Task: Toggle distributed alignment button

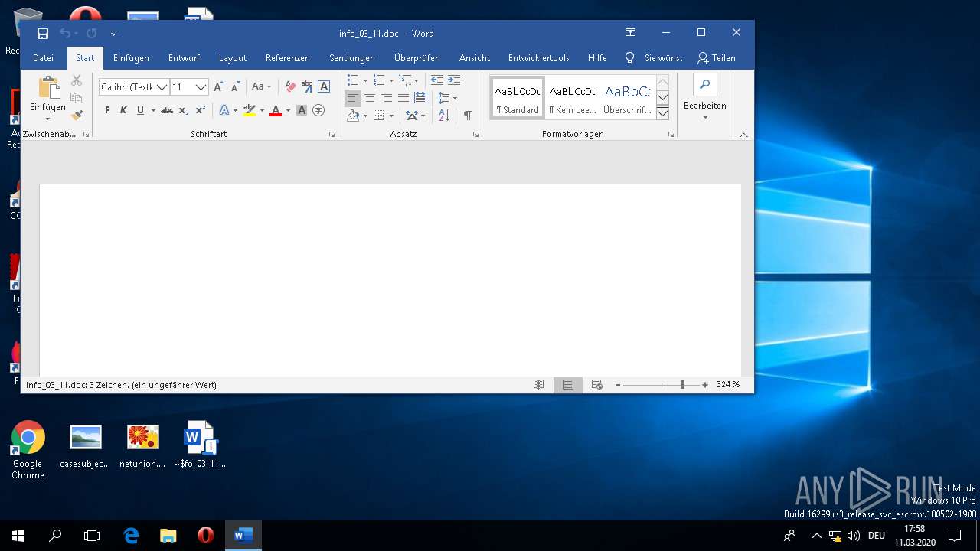Action: pos(420,98)
